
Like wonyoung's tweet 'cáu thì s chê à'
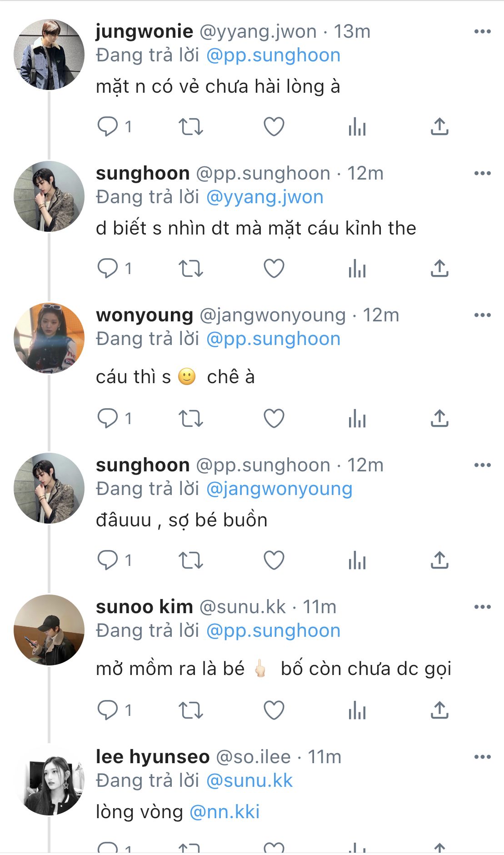pos(274,419)
